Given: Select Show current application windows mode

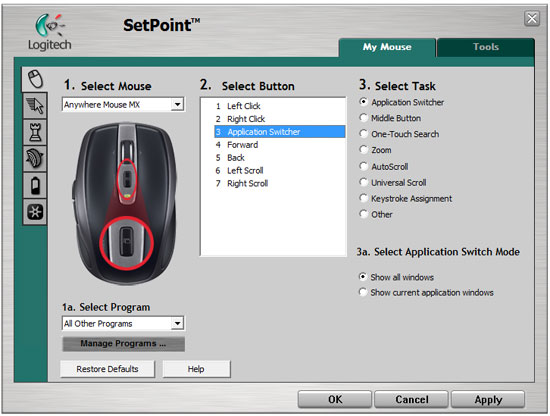Looking at the screenshot, I should (363, 292).
